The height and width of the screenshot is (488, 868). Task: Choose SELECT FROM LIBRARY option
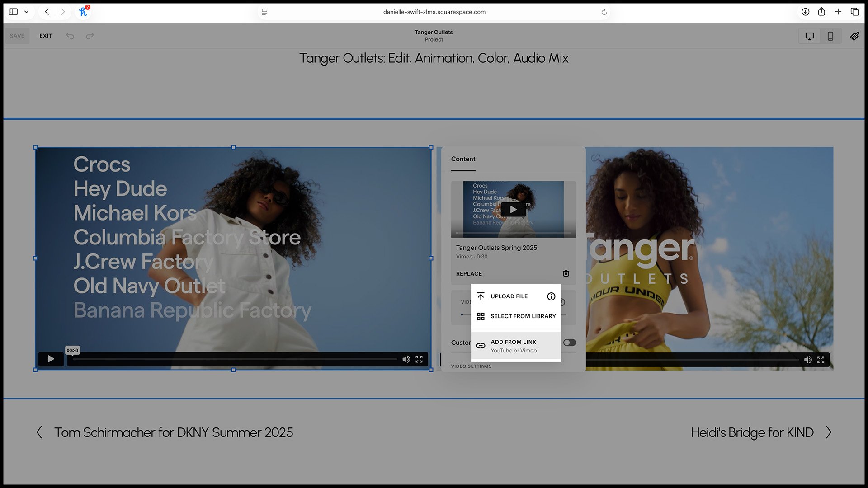pos(516,316)
